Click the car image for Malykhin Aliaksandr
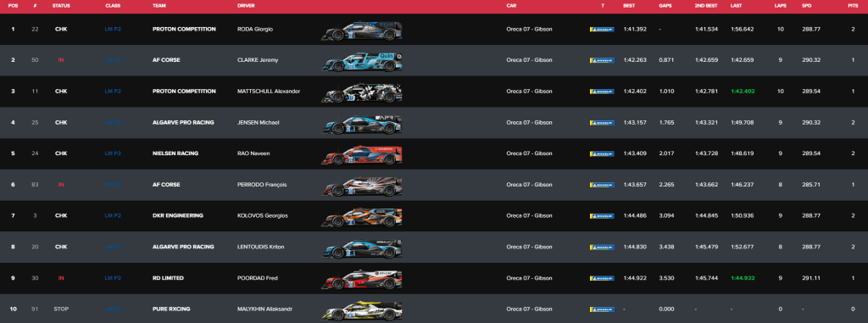868x323 pixels. click(361, 311)
